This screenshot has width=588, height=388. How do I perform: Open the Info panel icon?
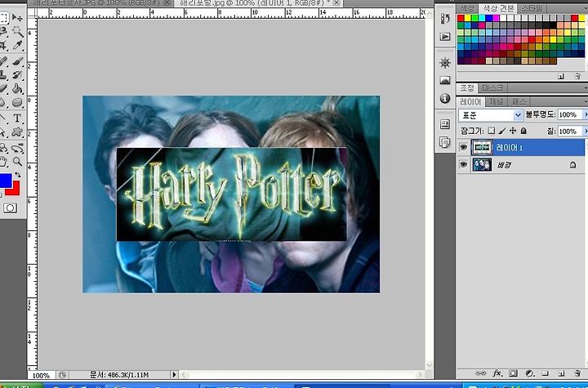coord(445,98)
